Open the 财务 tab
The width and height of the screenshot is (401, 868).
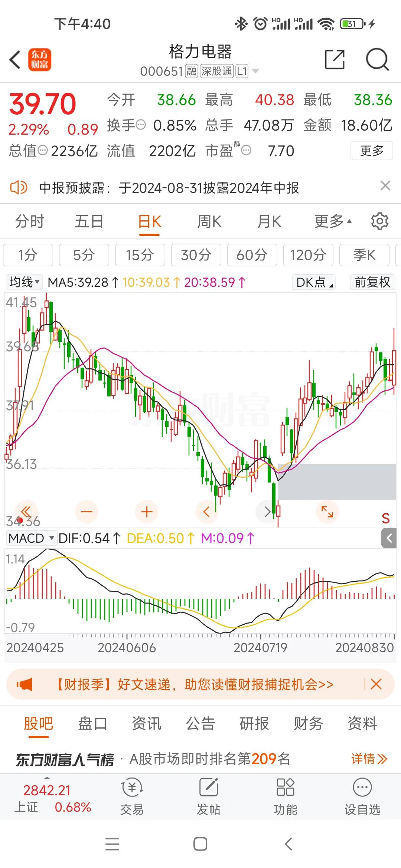pyautogui.click(x=308, y=723)
